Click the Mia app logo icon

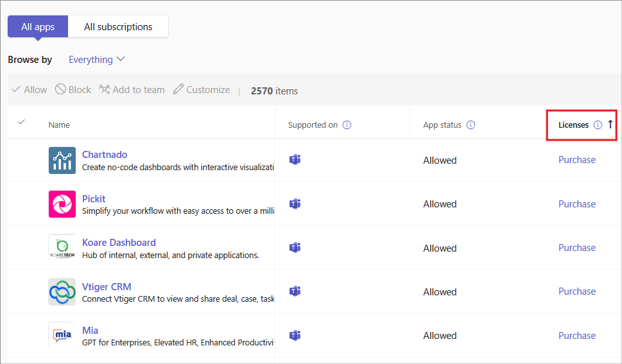[62, 335]
